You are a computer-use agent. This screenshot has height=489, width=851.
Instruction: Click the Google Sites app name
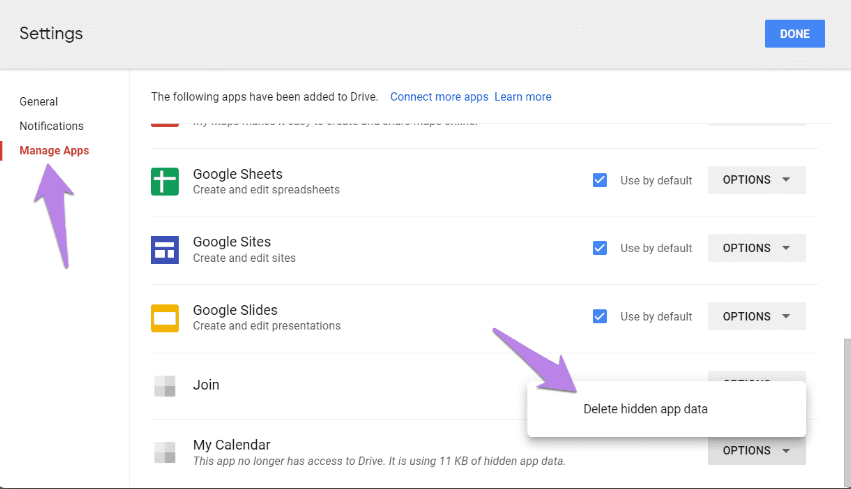click(232, 242)
